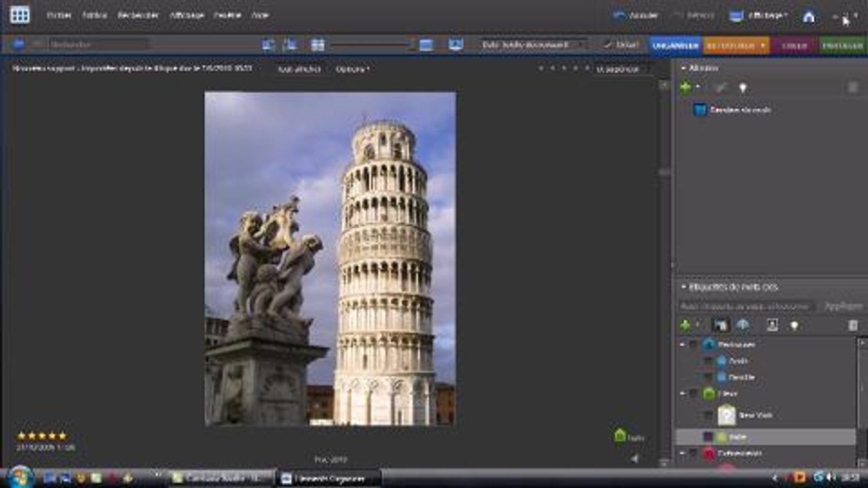
Task: Click the Organizer grid logo icon
Action: tap(20, 15)
